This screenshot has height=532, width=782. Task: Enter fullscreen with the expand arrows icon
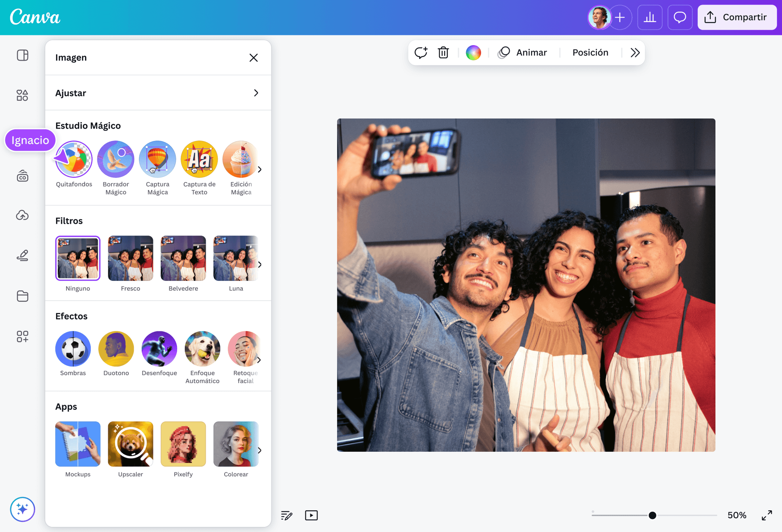coord(767,515)
